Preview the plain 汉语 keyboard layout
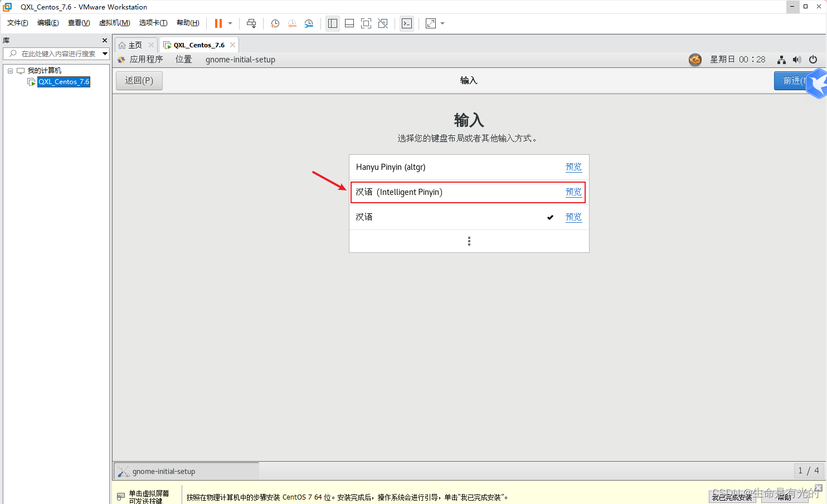The width and height of the screenshot is (827, 504). 573,217
